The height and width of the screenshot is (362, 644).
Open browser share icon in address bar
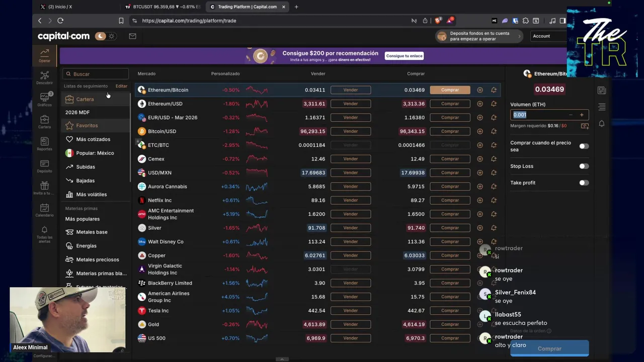coord(425,21)
